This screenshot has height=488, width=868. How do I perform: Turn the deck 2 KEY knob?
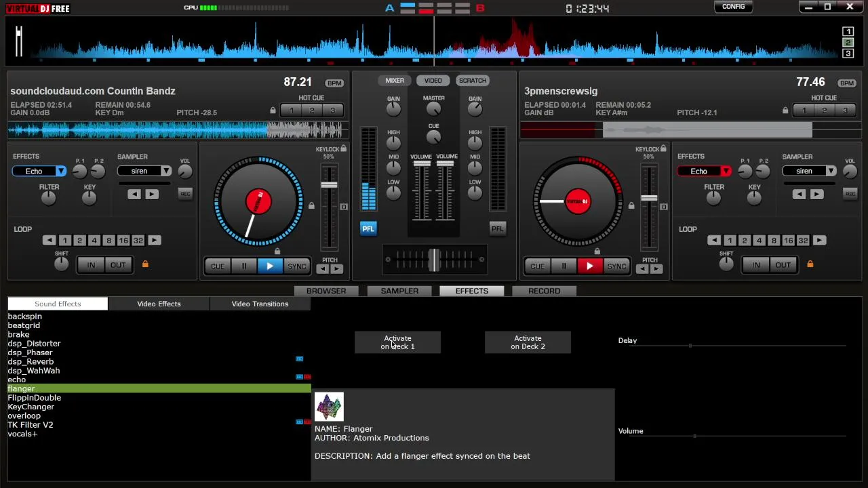754,198
